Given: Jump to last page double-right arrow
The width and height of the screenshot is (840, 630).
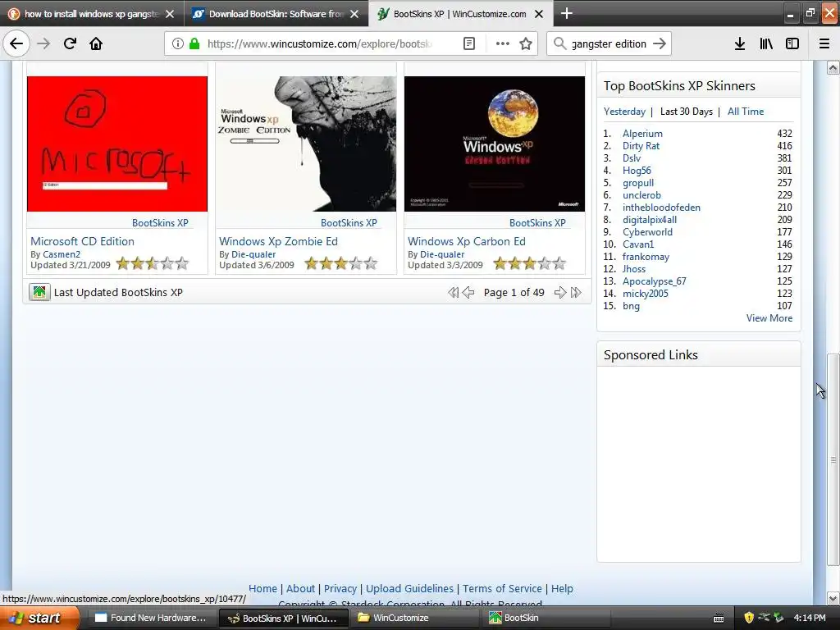Looking at the screenshot, I should [576, 293].
